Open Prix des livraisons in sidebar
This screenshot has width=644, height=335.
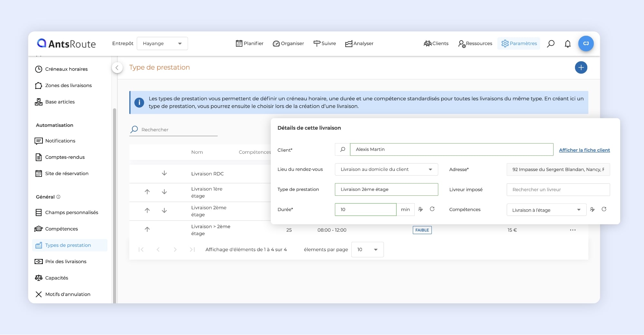(x=66, y=261)
